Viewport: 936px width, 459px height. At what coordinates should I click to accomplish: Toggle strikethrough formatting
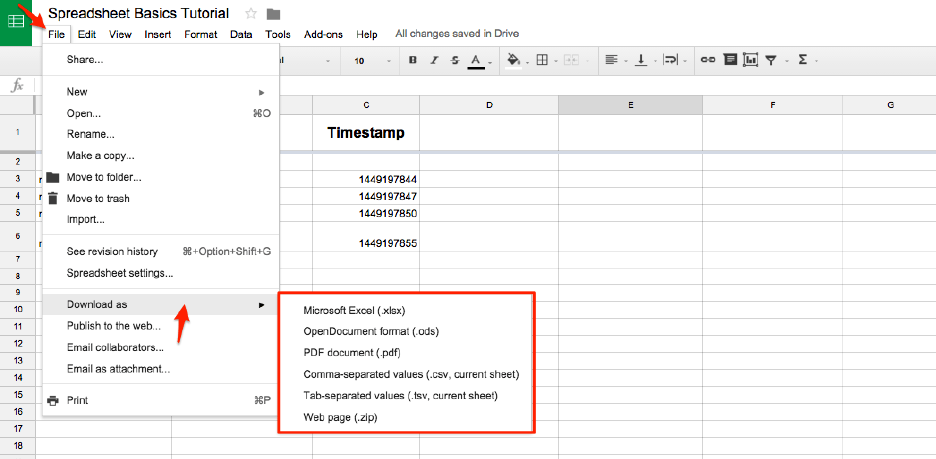(x=455, y=60)
